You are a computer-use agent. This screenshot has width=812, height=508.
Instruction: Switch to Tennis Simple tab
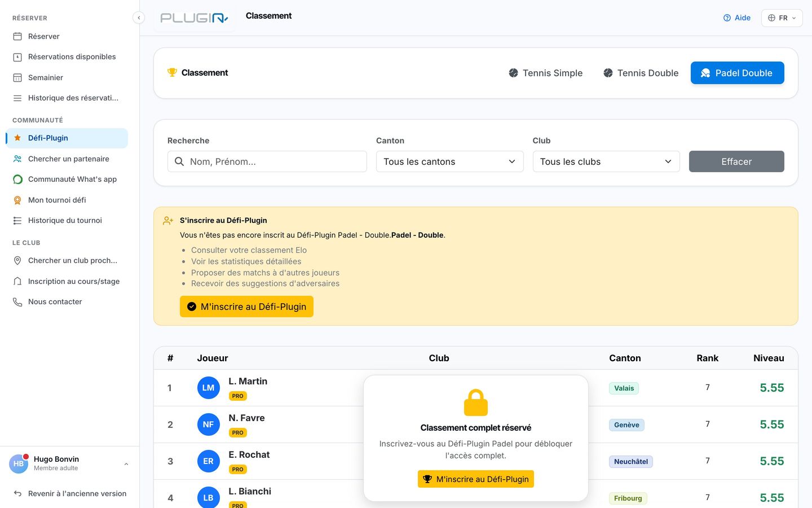pos(545,73)
